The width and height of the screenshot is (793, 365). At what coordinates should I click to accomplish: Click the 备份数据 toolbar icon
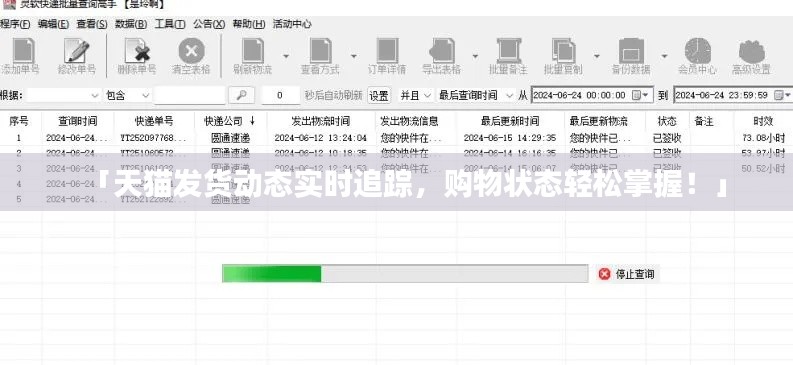pyautogui.click(x=631, y=51)
